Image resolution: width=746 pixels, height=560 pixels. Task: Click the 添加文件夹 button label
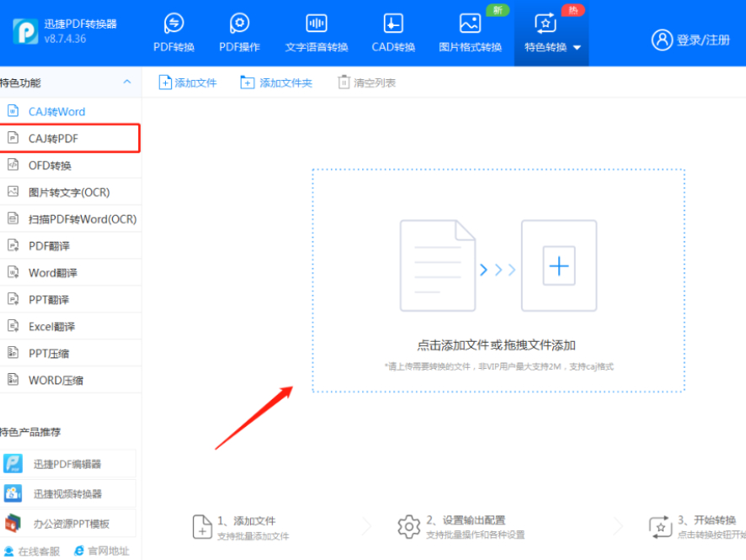(x=286, y=83)
